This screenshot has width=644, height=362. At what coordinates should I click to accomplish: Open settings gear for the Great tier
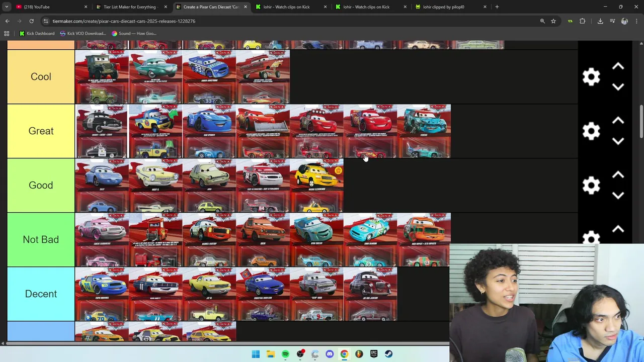(591, 131)
